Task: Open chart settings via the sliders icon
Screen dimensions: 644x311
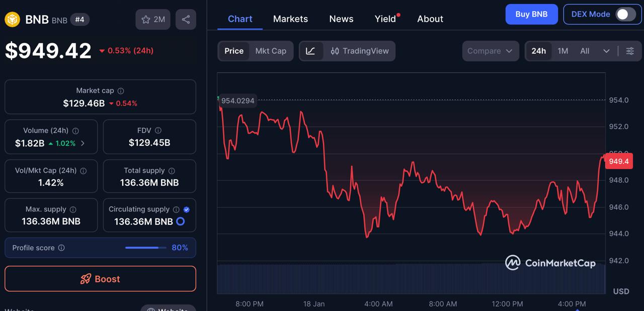Action: (x=630, y=51)
